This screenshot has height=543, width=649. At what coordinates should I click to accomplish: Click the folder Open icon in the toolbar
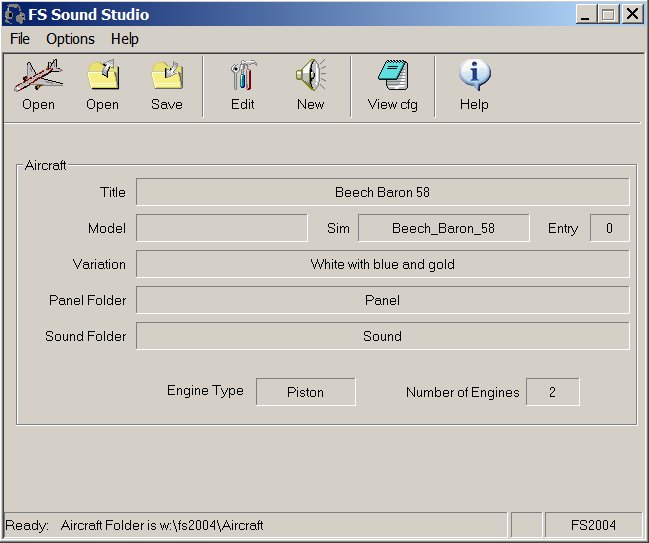pos(102,76)
